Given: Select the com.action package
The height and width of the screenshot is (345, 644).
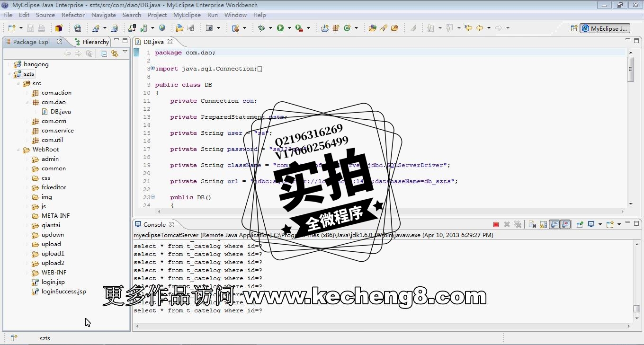Looking at the screenshot, I should (56, 93).
